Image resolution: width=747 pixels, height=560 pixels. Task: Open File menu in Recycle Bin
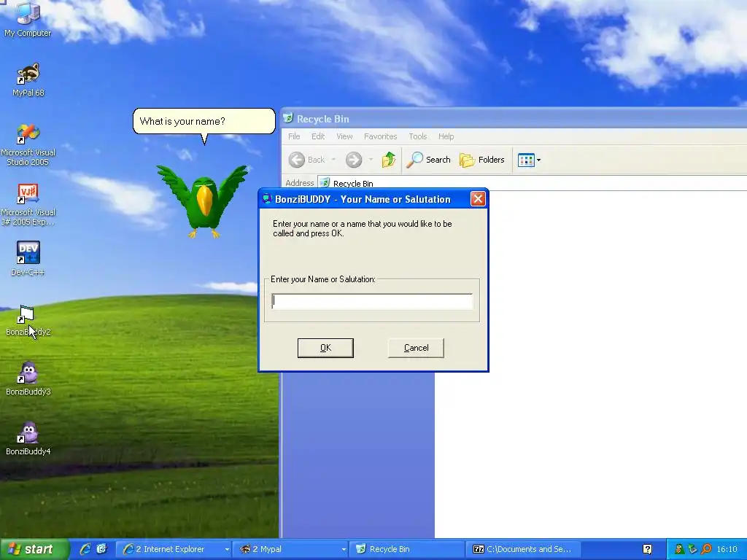[294, 136]
